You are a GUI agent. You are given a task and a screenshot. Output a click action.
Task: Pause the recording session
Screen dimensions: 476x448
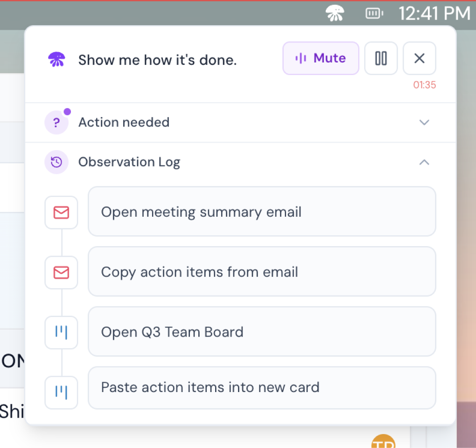coord(381,58)
